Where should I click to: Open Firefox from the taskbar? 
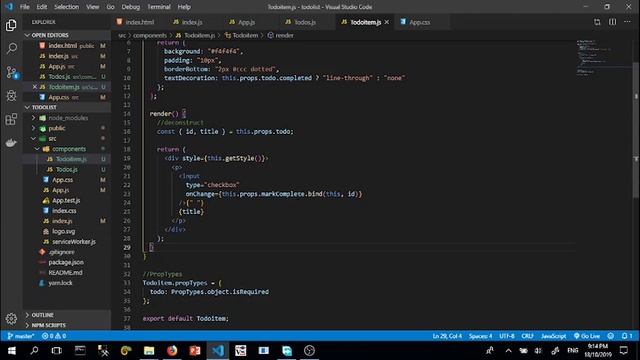click(172, 351)
